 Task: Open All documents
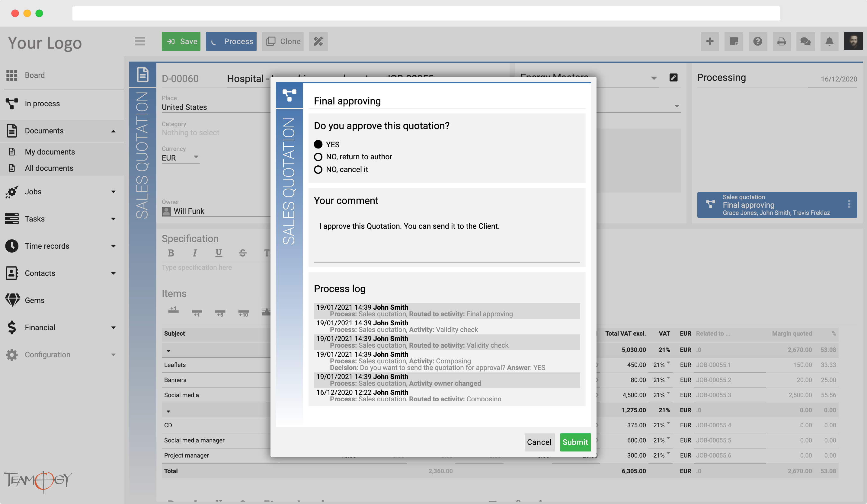49,168
